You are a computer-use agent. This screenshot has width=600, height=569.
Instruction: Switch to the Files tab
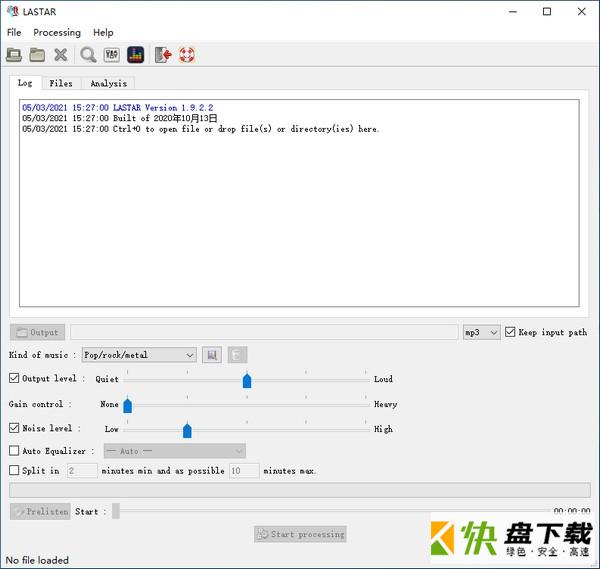[x=61, y=83]
